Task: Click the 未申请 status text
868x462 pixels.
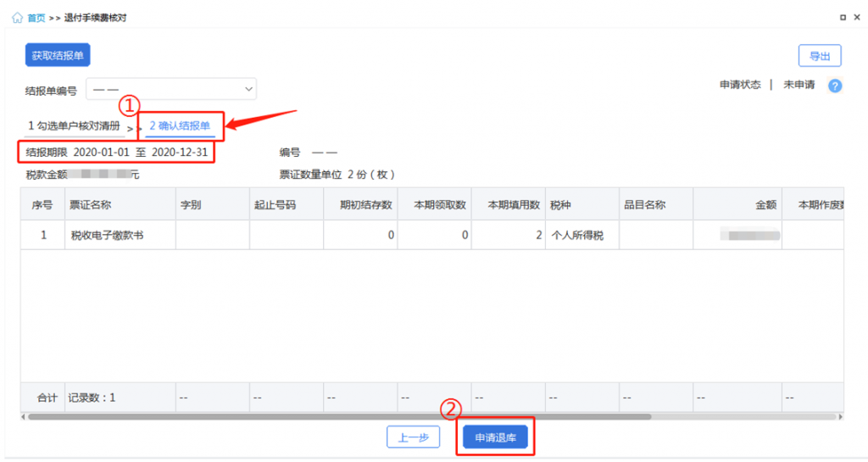Action: 798,85
